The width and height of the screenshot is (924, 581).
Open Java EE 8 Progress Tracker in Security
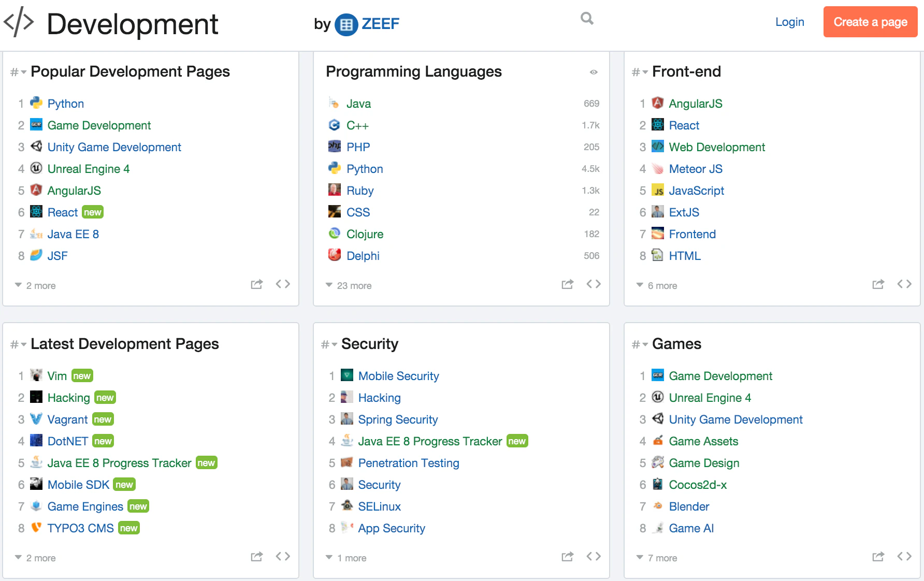point(430,441)
